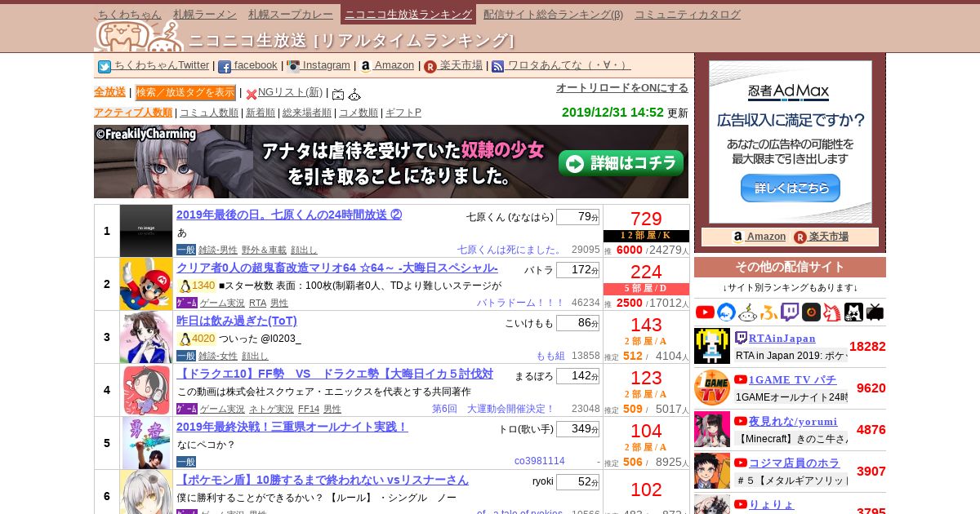Click the small robot icon after NGリスト
This screenshot has width=980, height=514.
(354, 95)
